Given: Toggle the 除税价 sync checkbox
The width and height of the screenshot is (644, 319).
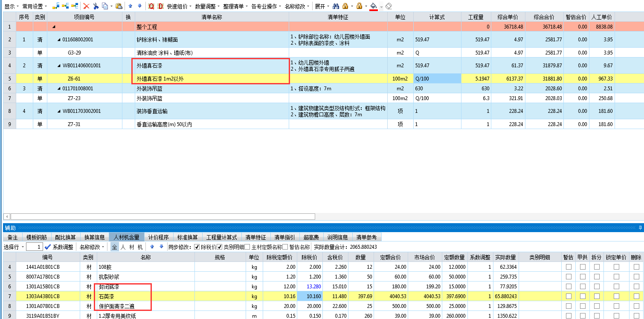Looking at the screenshot, I should pos(197,247).
